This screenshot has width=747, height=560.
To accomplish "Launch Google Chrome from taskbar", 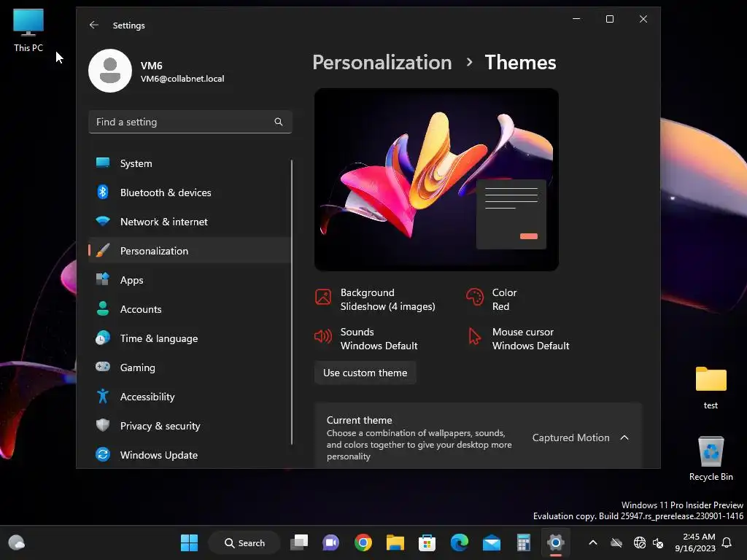I will point(363,542).
